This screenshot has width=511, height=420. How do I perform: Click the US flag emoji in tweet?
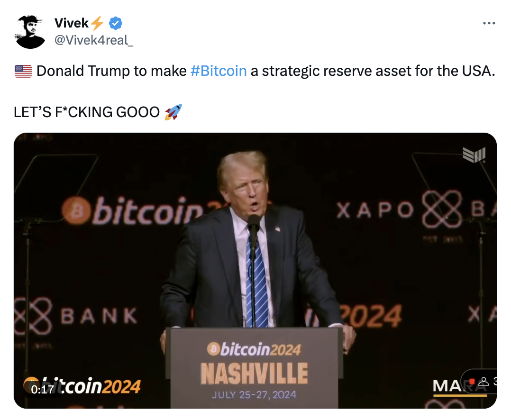[x=23, y=71]
